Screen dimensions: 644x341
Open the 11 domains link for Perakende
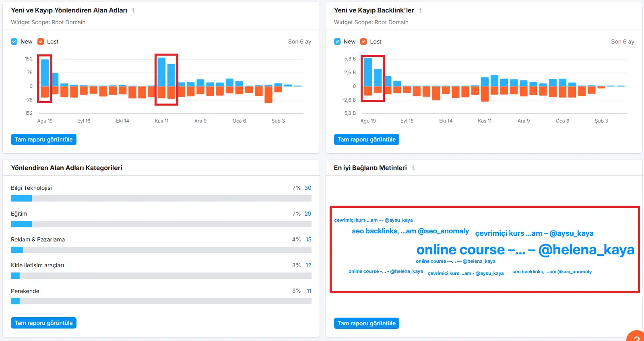[309, 291]
